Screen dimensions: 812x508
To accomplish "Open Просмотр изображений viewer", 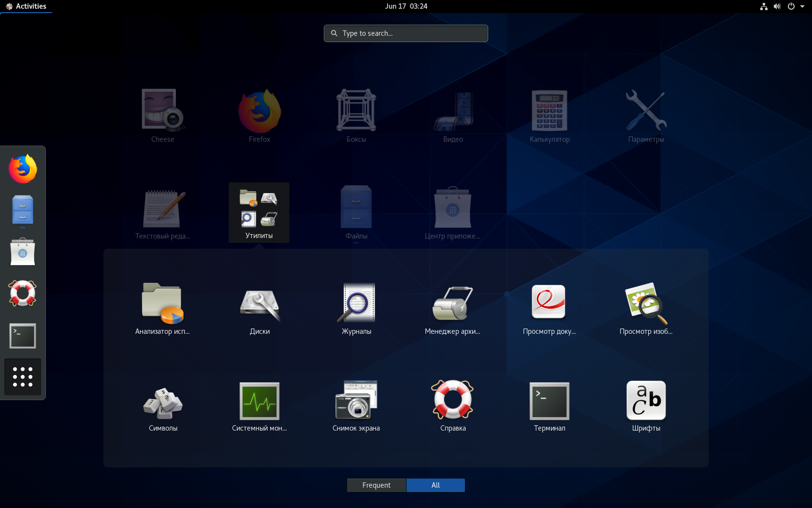I will pos(646,308).
